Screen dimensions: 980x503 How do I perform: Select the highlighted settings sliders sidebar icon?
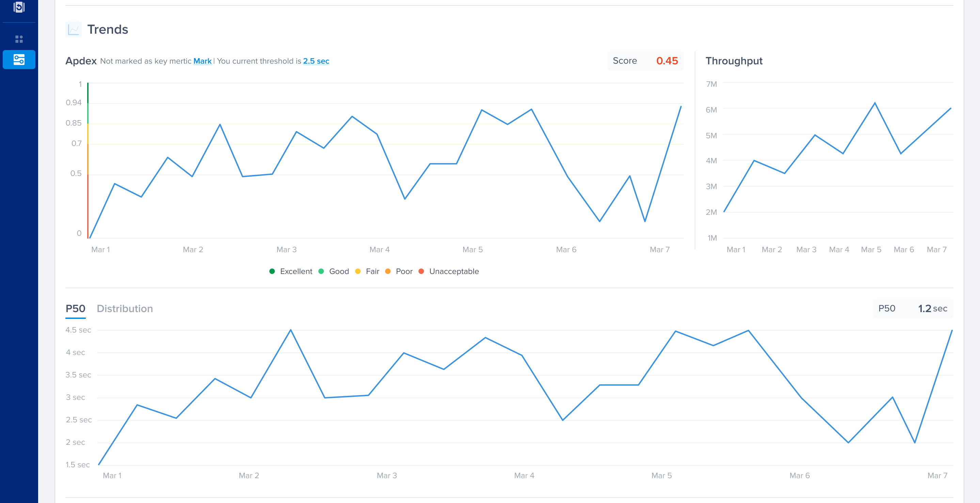(19, 60)
